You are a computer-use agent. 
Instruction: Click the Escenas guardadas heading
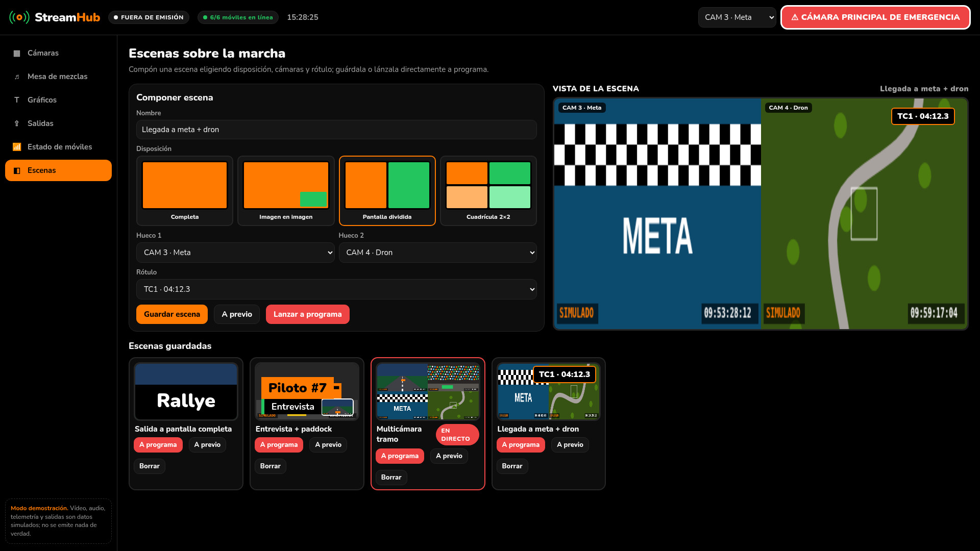click(x=170, y=346)
